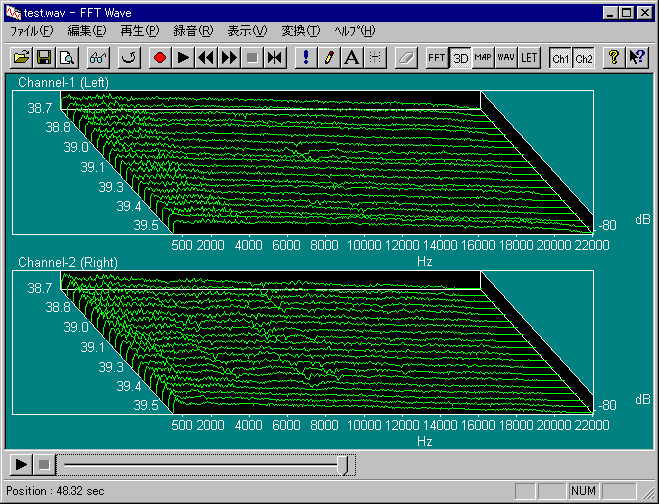Save the file with floppy disk icon
The width and height of the screenshot is (659, 504).
tap(44, 58)
